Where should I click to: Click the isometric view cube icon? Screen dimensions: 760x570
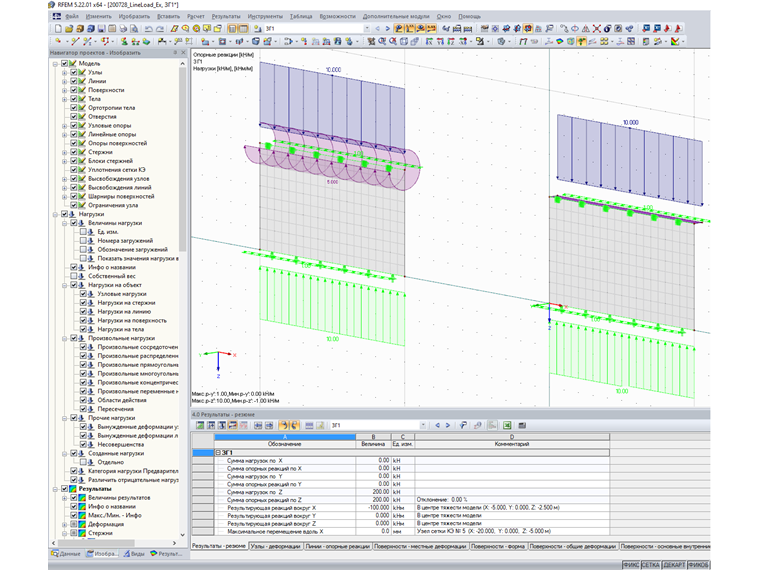404,41
